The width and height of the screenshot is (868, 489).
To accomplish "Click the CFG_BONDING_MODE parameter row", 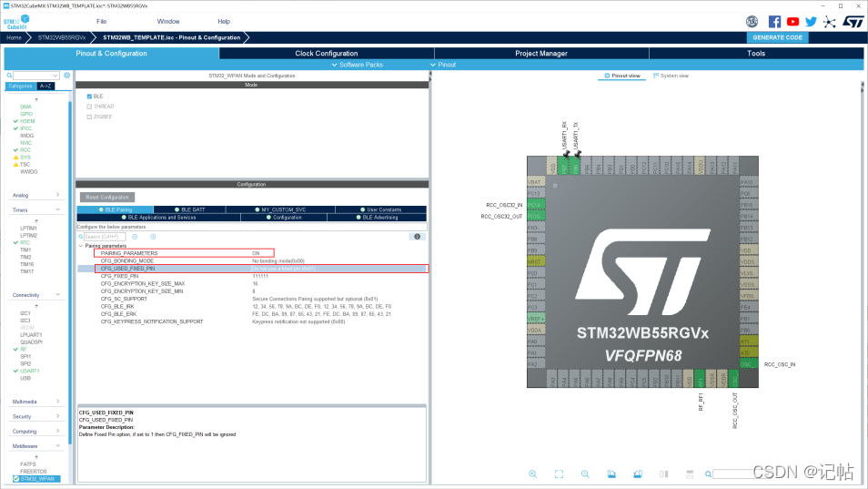I will click(x=252, y=260).
